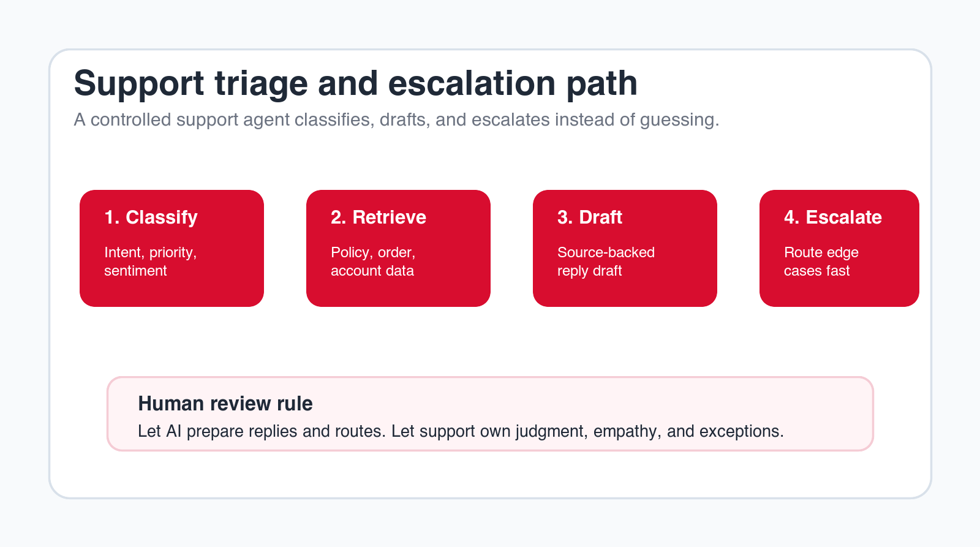Open the "3. Draft" card

[x=625, y=248]
